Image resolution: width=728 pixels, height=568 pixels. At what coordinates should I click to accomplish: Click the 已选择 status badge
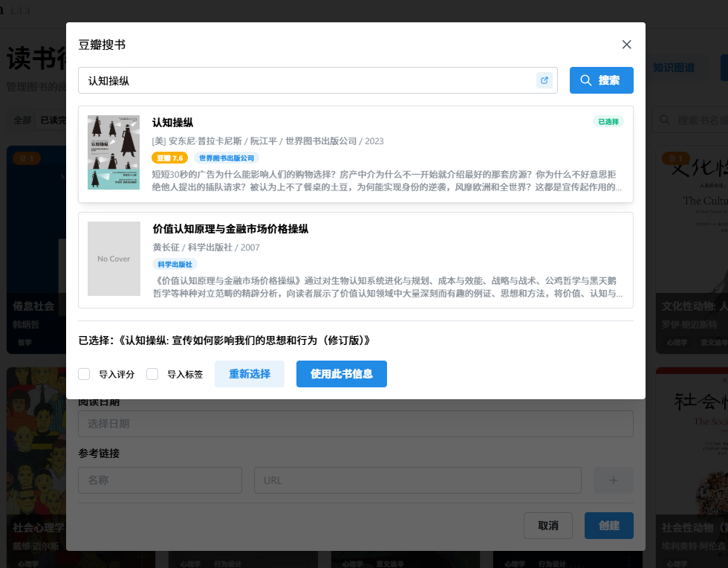[x=608, y=120]
